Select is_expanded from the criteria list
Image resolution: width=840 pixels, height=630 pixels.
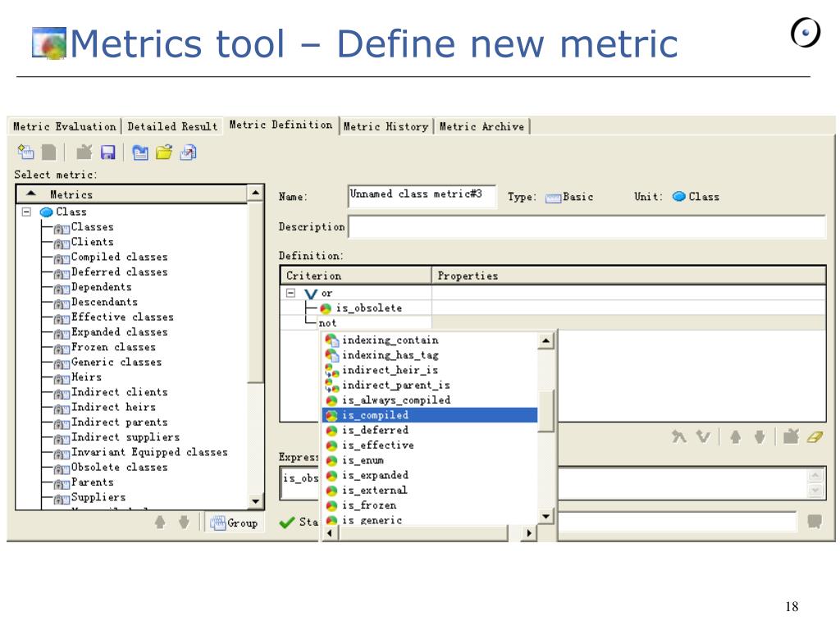point(430,475)
